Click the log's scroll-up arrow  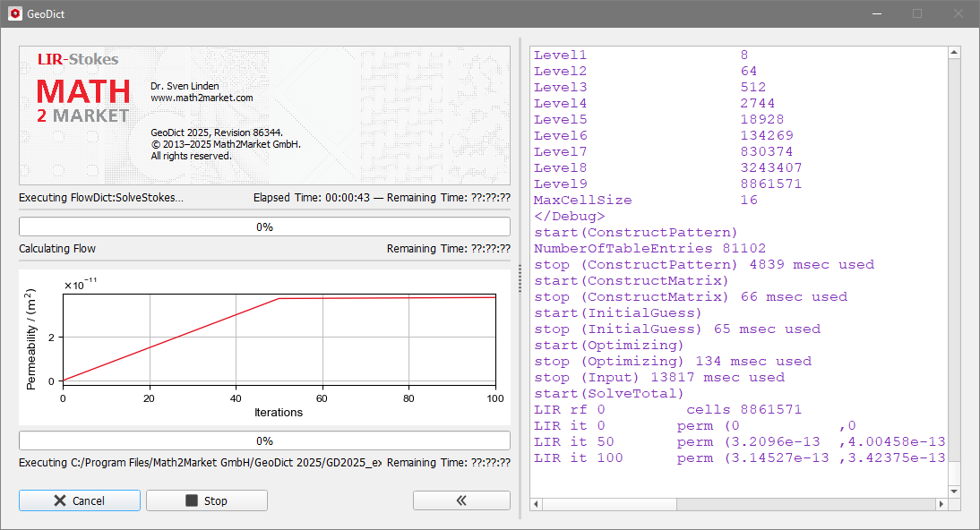tap(956, 54)
